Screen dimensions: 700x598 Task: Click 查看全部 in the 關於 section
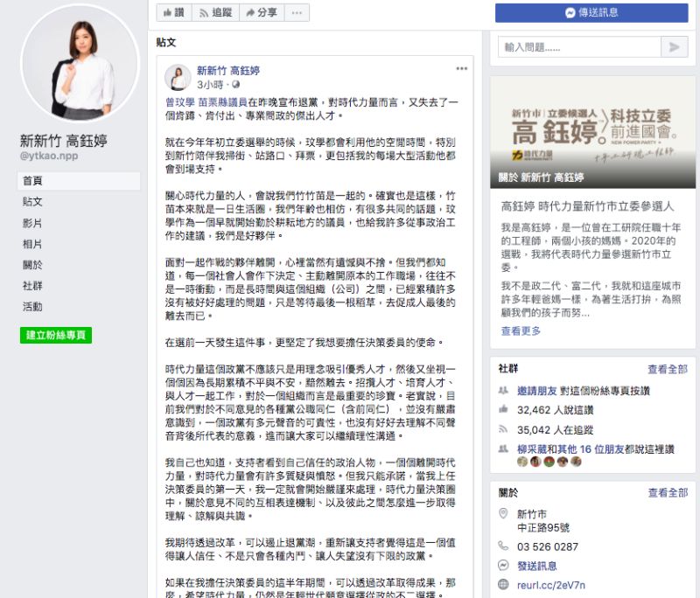[x=668, y=493]
